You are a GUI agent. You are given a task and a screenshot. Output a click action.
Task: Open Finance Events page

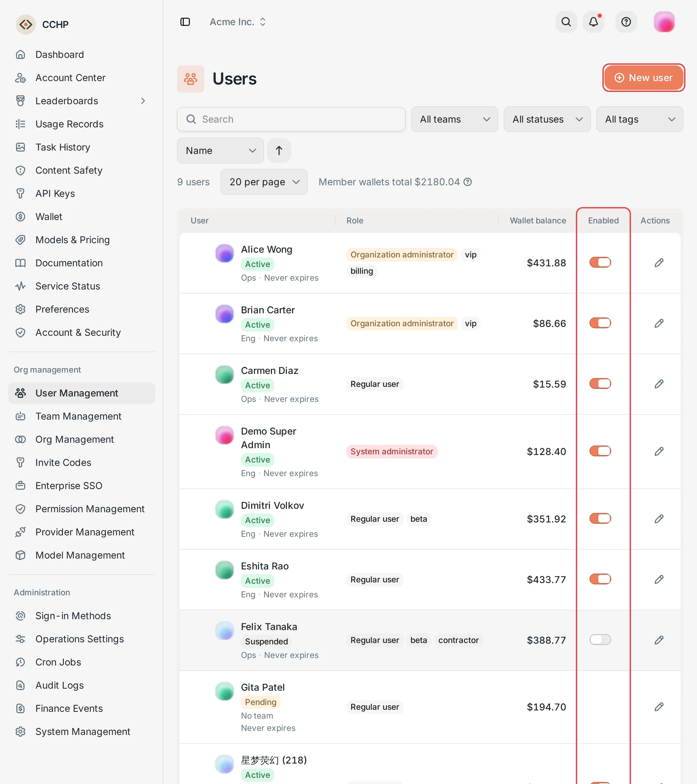82,708
